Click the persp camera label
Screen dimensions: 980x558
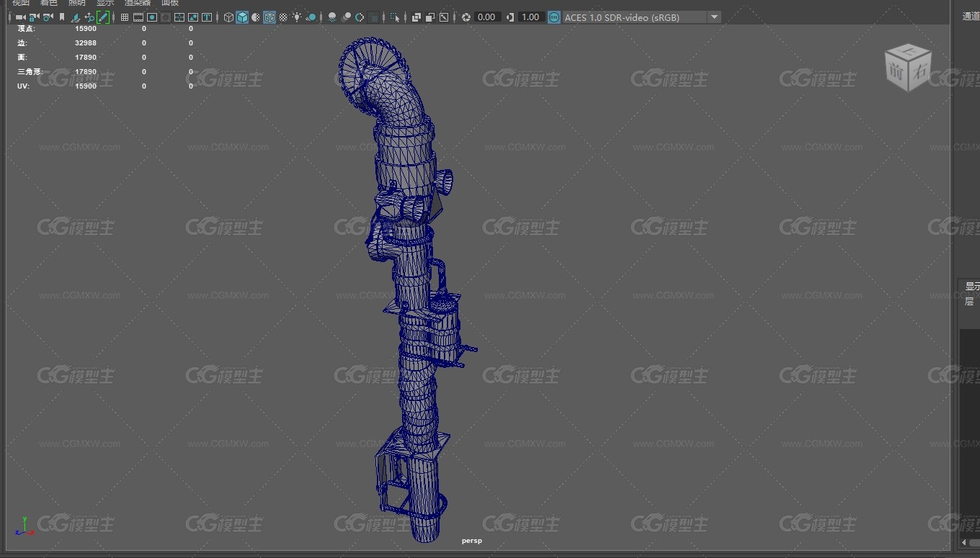point(472,541)
